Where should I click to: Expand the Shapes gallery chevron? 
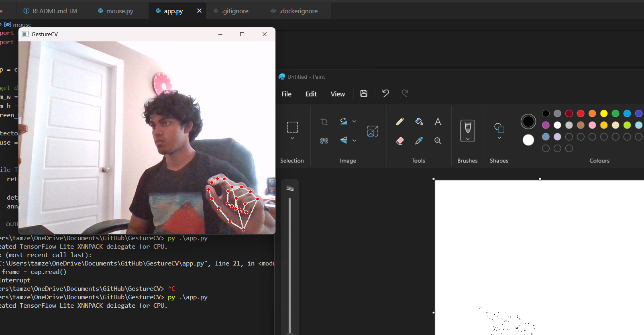[x=499, y=138]
